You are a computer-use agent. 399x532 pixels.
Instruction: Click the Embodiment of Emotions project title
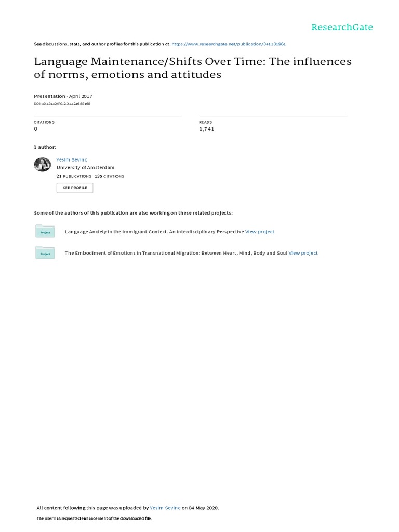point(176,253)
